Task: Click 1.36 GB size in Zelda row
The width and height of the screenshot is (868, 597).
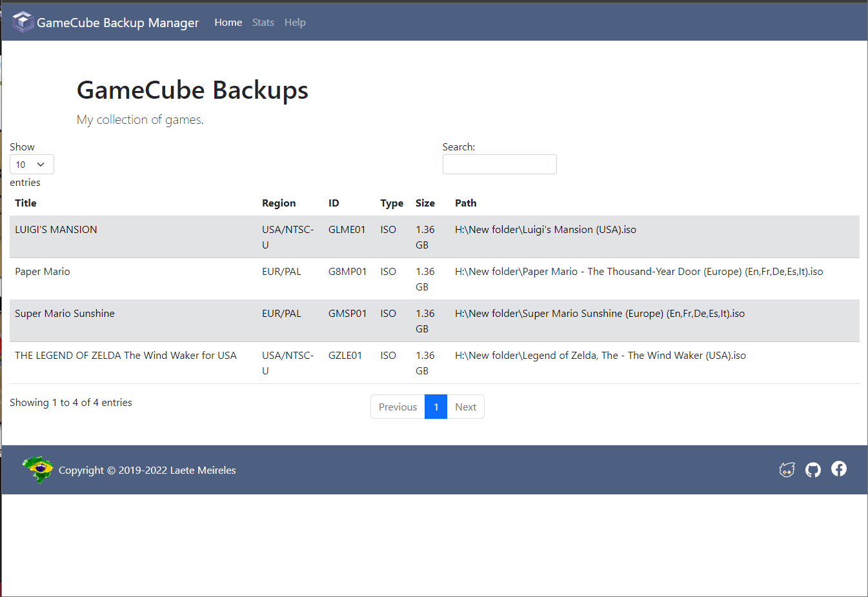Action: [x=425, y=363]
